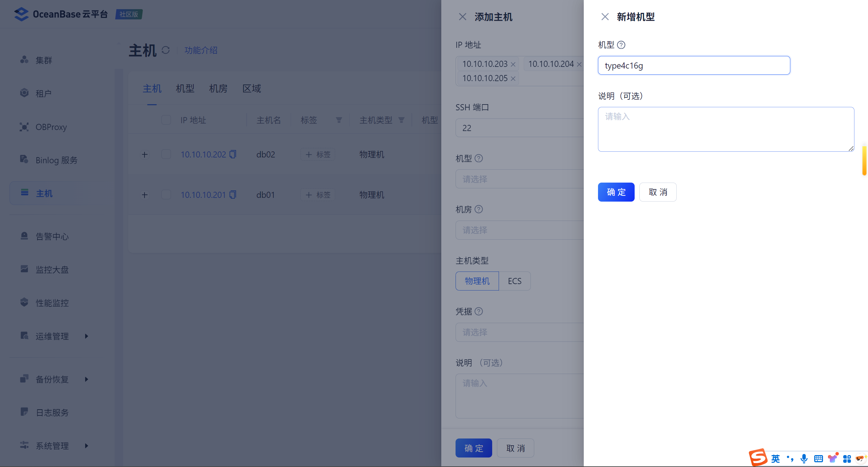Expand the row for host db01
The image size is (868, 467).
tap(145, 195)
